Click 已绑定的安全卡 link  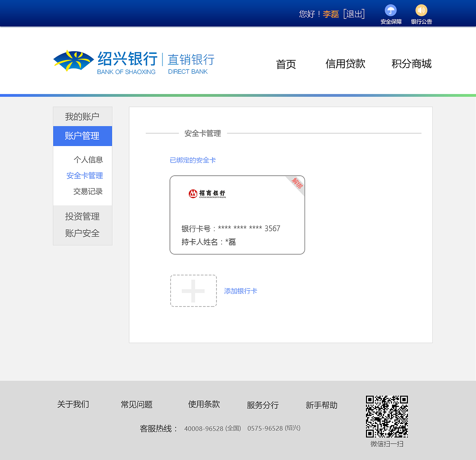(x=193, y=160)
